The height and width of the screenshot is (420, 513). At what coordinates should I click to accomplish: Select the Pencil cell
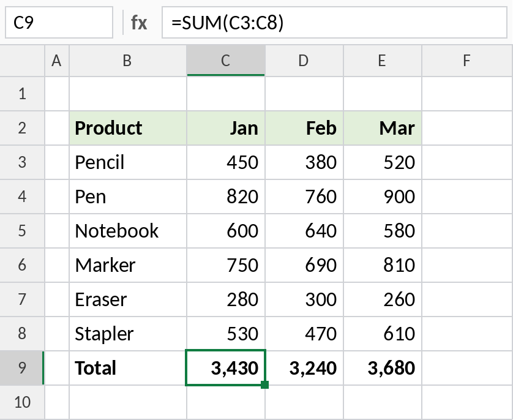(127, 162)
